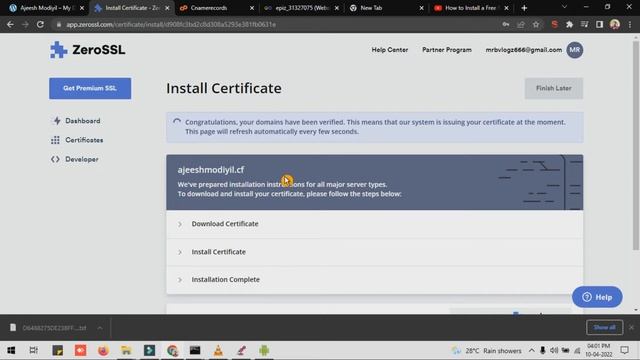Open the Certificates sidebar item

click(x=84, y=140)
